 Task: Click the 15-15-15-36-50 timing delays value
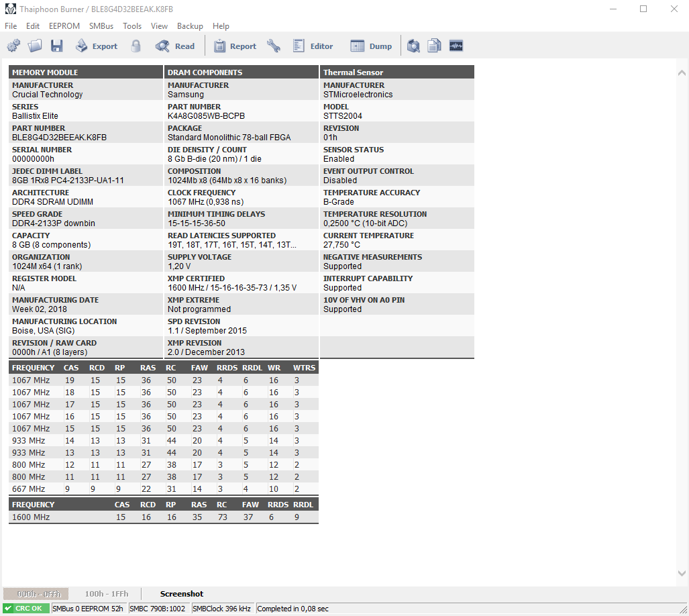(x=197, y=223)
